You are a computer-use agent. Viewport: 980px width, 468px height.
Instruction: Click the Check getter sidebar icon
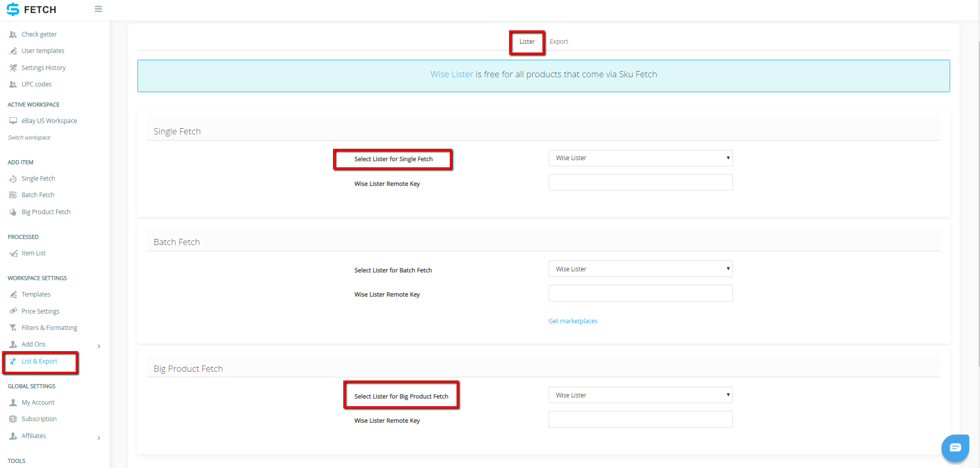click(13, 34)
